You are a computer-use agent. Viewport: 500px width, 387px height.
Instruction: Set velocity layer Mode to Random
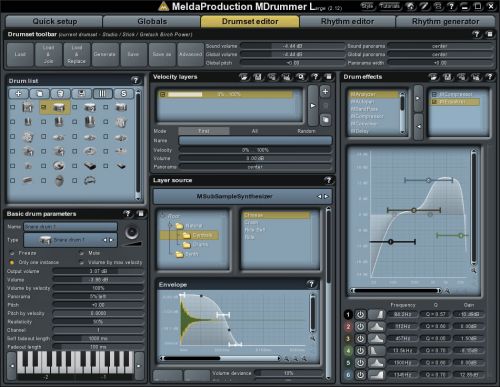306,131
